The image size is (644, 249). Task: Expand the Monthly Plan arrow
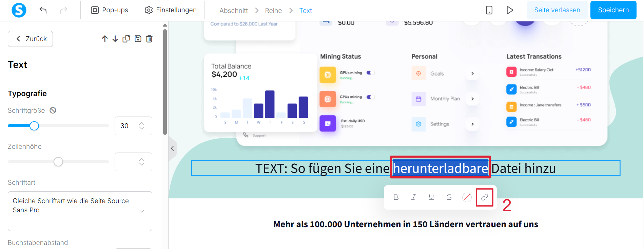click(x=472, y=99)
